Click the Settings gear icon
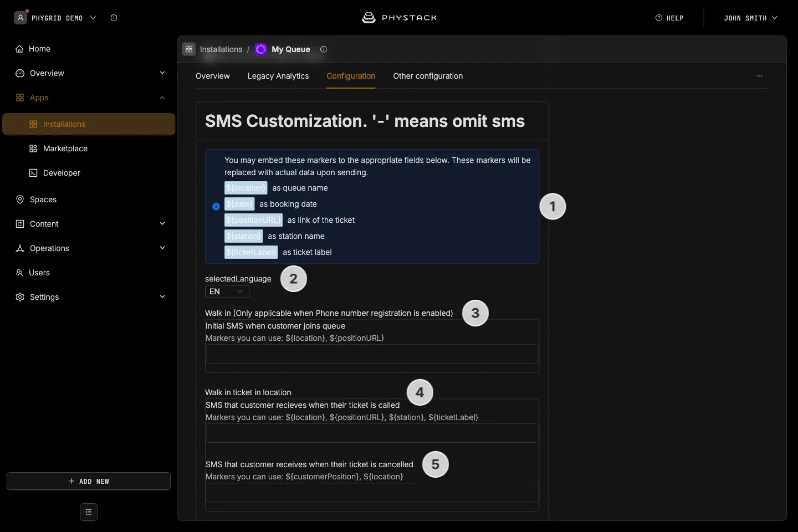 pyautogui.click(x=20, y=297)
